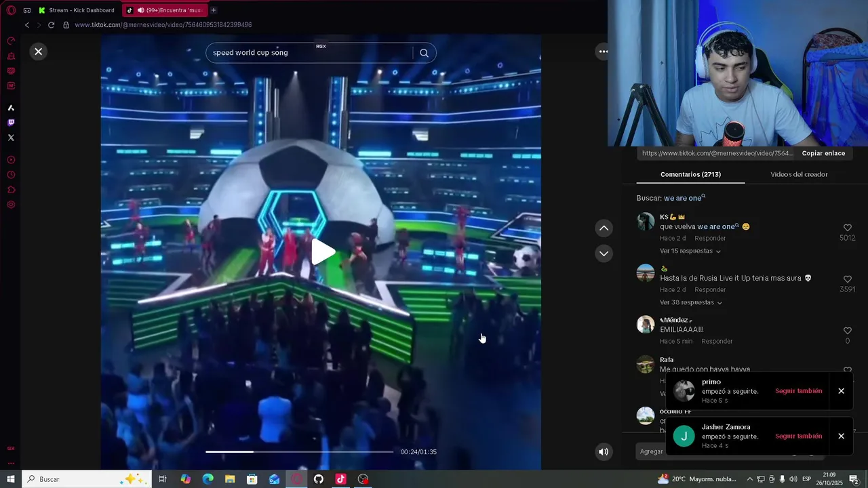Screen dimensions: 868x488
Task: Like the comment by KS
Action: click(847, 228)
